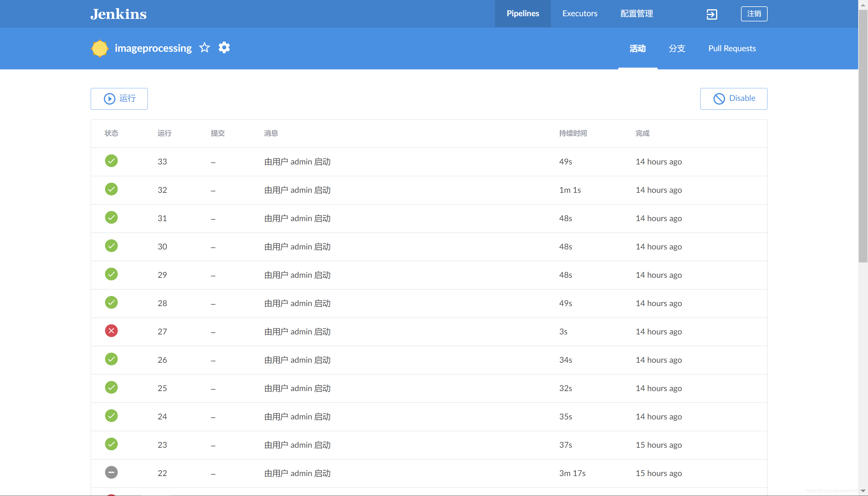Click the 运行 column header
This screenshot has height=496, width=868.
tap(164, 133)
